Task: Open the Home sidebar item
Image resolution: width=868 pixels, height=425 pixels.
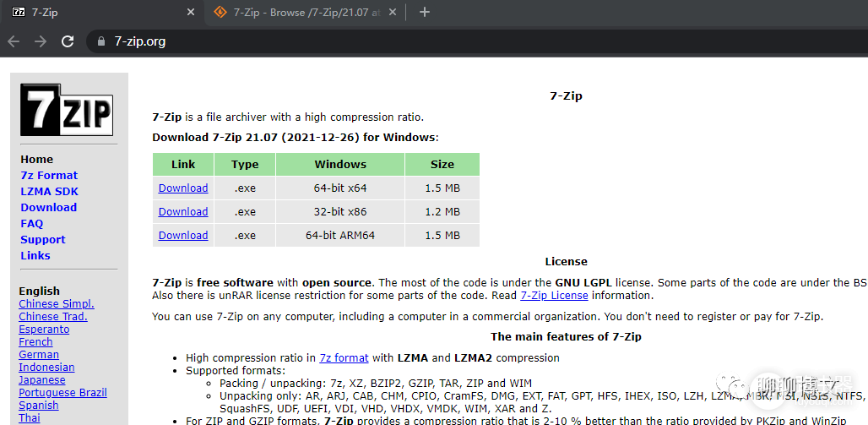Action: point(36,160)
